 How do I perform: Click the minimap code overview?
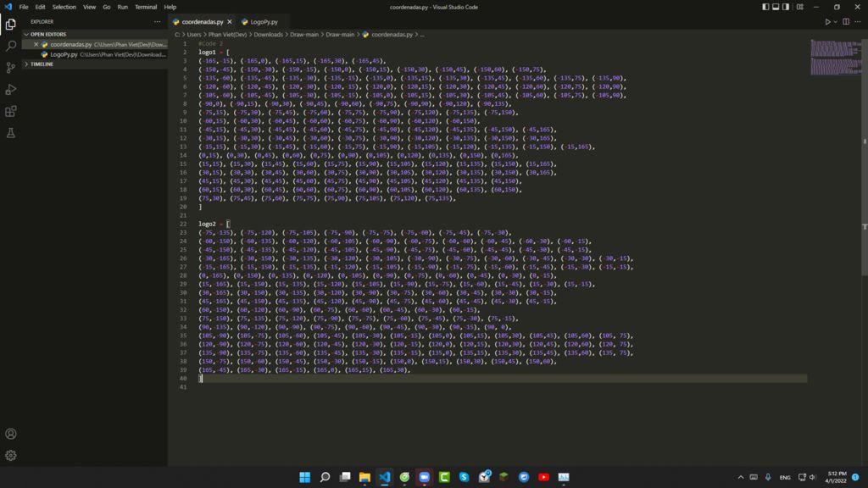tap(835, 58)
